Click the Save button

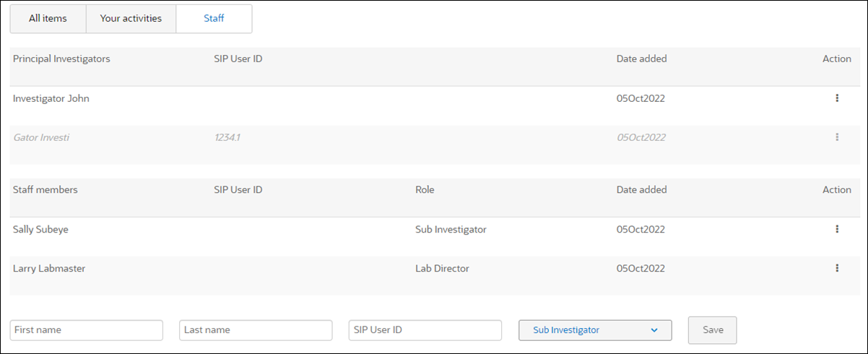[713, 330]
